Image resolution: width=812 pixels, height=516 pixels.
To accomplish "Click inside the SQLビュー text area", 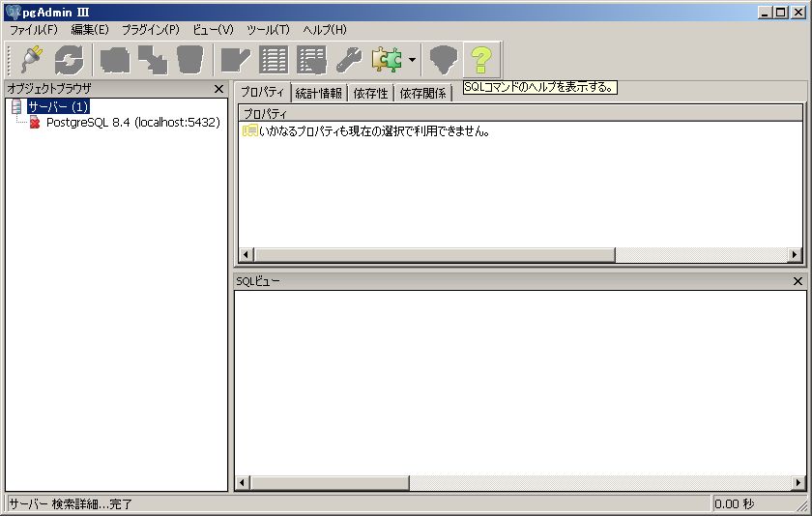I will click(520, 383).
